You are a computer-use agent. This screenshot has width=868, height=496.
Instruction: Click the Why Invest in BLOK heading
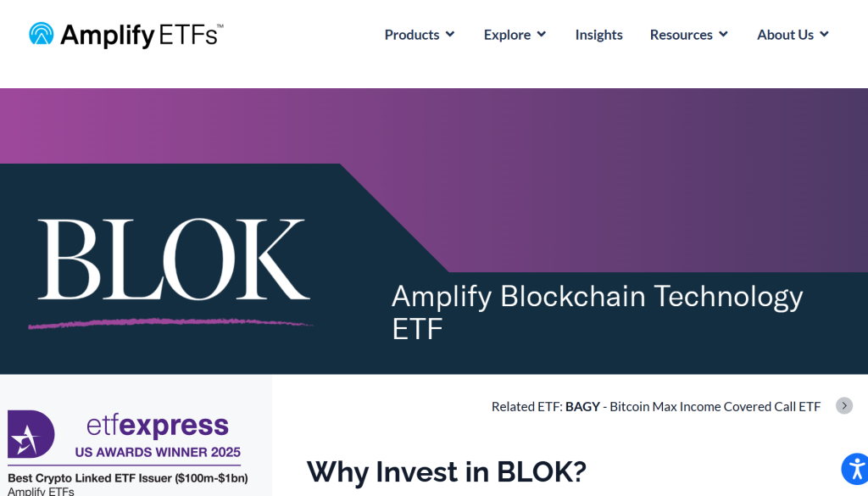coord(446,471)
